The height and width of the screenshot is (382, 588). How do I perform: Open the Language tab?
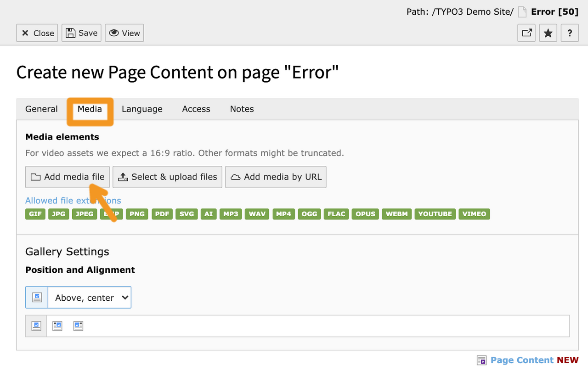point(142,109)
